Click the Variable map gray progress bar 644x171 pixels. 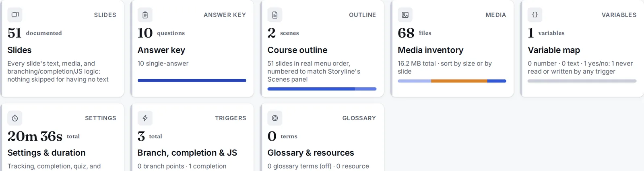coord(582,81)
